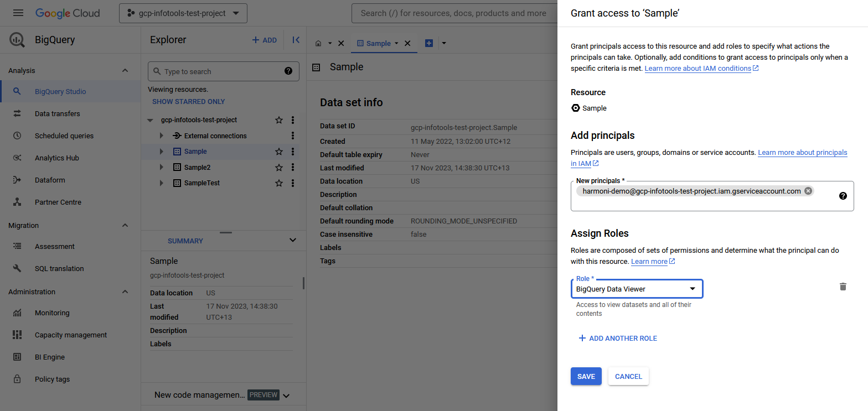Focus the top search bar

point(454,13)
